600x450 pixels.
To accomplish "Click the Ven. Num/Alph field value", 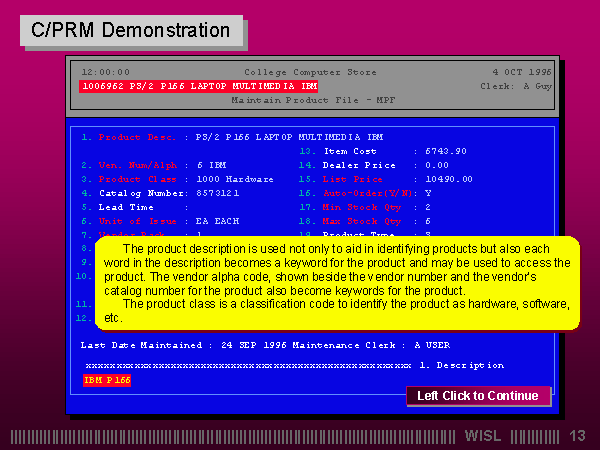I will [212, 164].
